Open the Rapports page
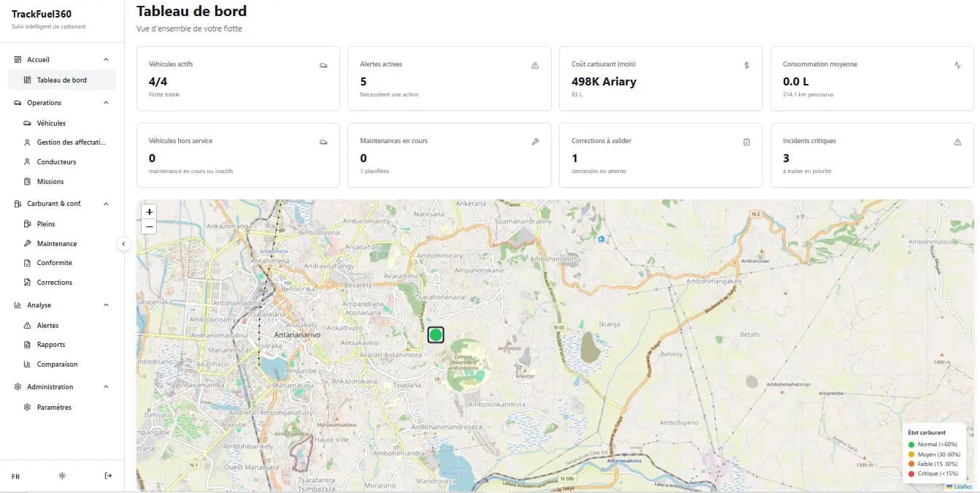The image size is (980, 493). coord(62,345)
